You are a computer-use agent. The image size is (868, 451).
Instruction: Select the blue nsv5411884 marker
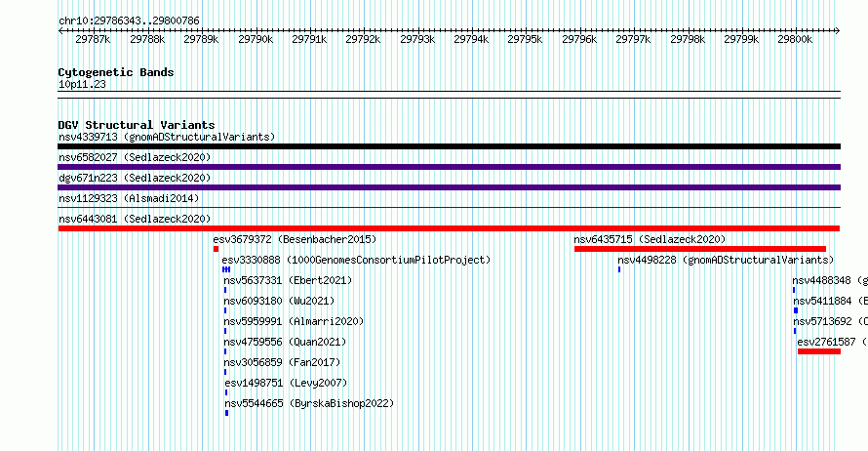click(796, 310)
